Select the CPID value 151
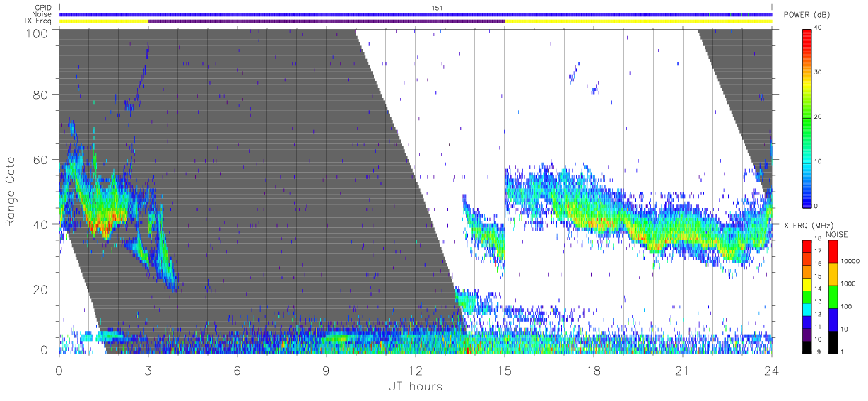The height and width of the screenshot is (401, 868). [x=436, y=7]
